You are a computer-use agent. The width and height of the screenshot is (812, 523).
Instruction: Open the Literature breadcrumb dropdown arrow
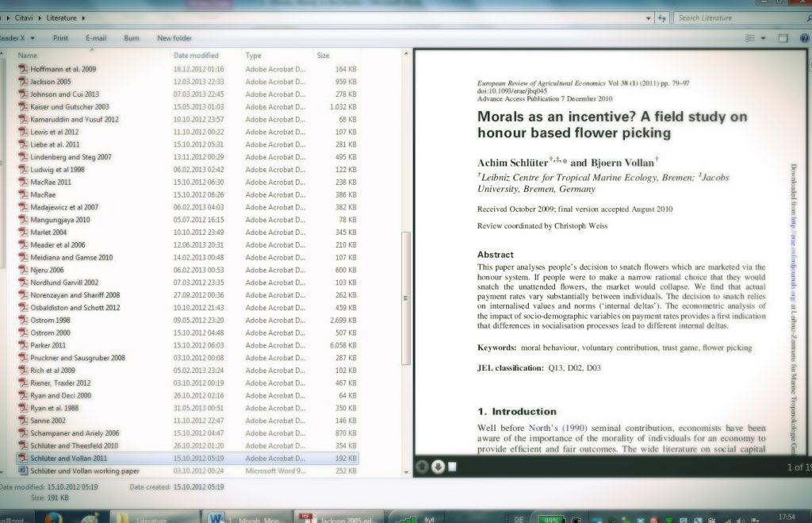(82, 17)
